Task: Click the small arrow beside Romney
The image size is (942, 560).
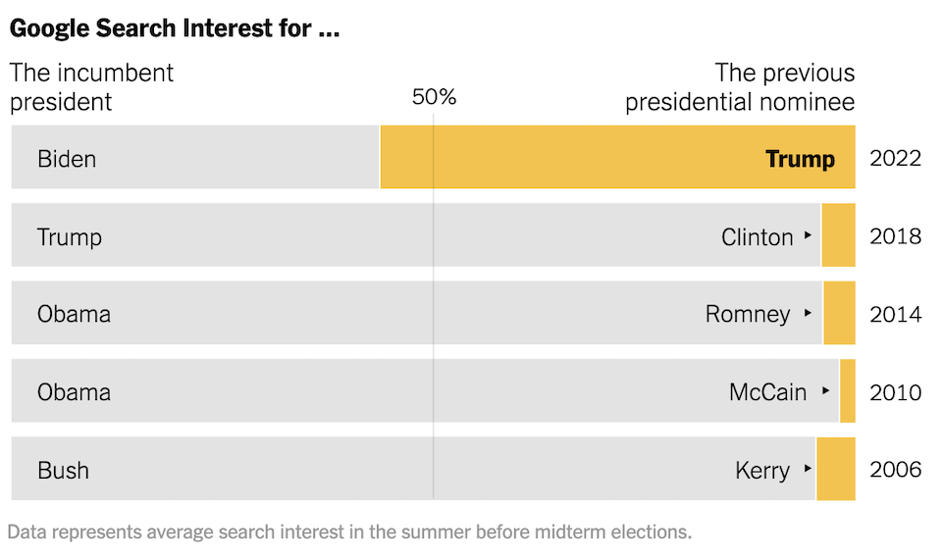Action: tap(809, 313)
